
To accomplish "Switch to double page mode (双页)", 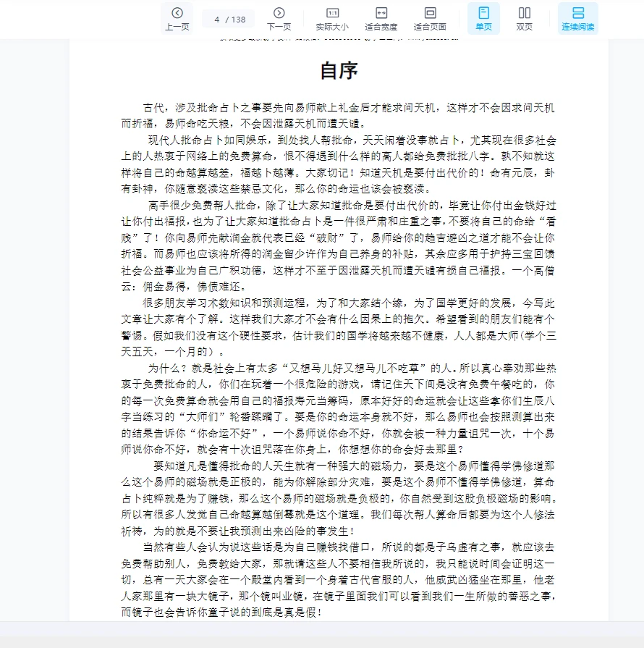I will pyautogui.click(x=524, y=19).
